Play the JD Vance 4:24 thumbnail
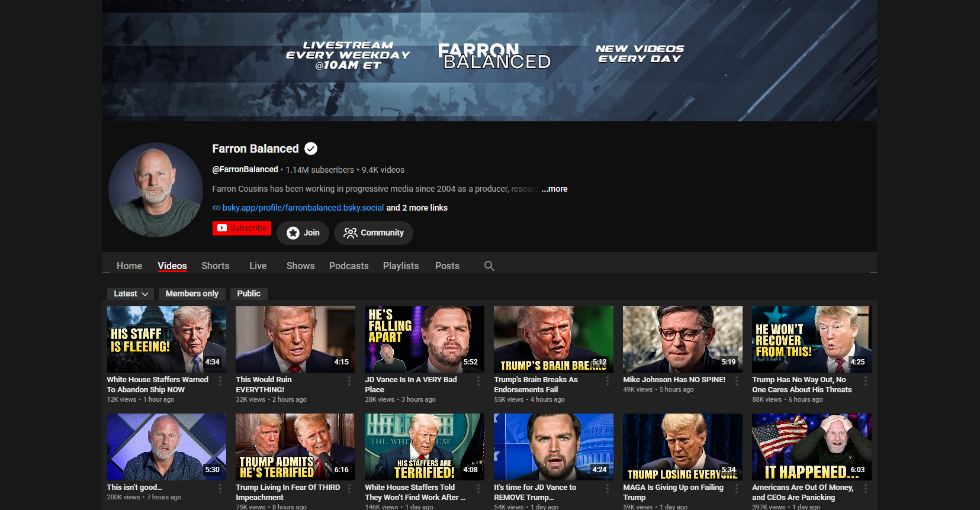The width and height of the screenshot is (980, 510). point(554,447)
